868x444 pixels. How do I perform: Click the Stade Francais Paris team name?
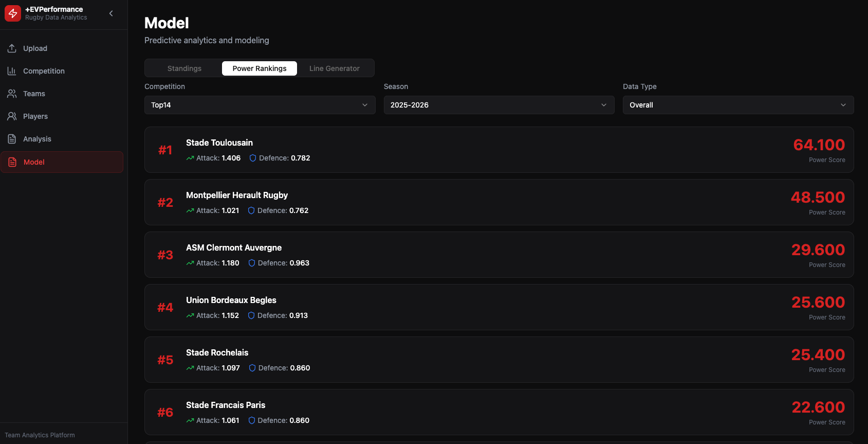click(226, 405)
